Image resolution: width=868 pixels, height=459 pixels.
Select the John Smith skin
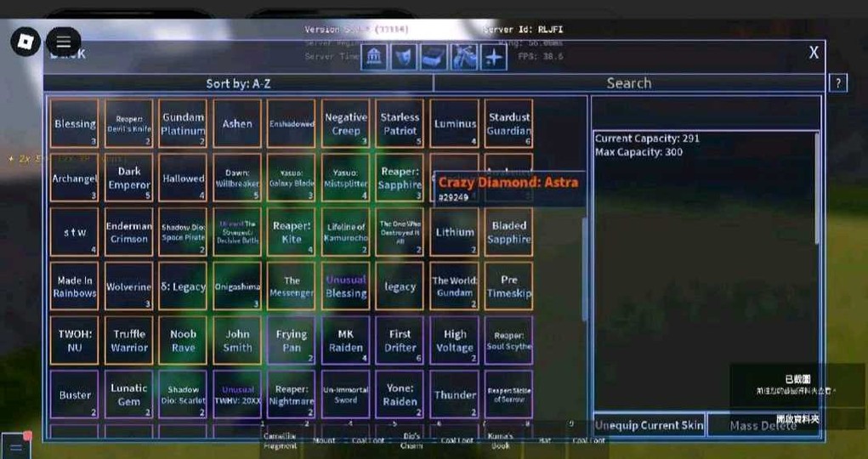pyautogui.click(x=237, y=341)
